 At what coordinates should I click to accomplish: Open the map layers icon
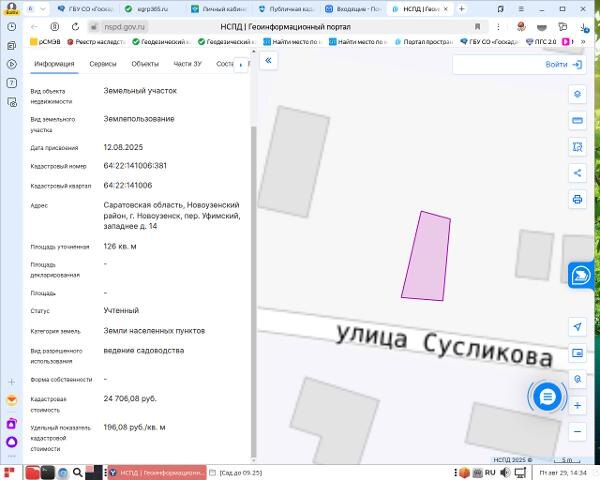tap(577, 94)
